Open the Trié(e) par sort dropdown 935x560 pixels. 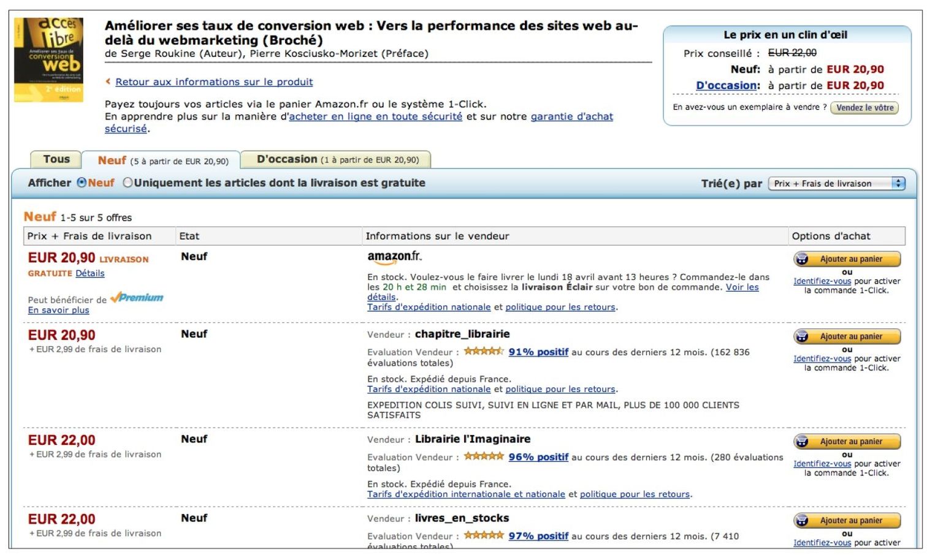[x=836, y=183]
